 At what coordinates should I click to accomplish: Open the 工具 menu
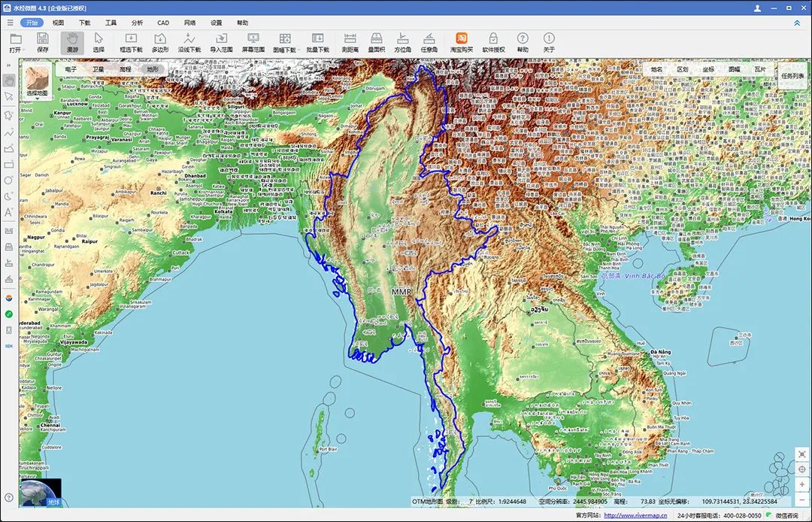click(x=111, y=23)
